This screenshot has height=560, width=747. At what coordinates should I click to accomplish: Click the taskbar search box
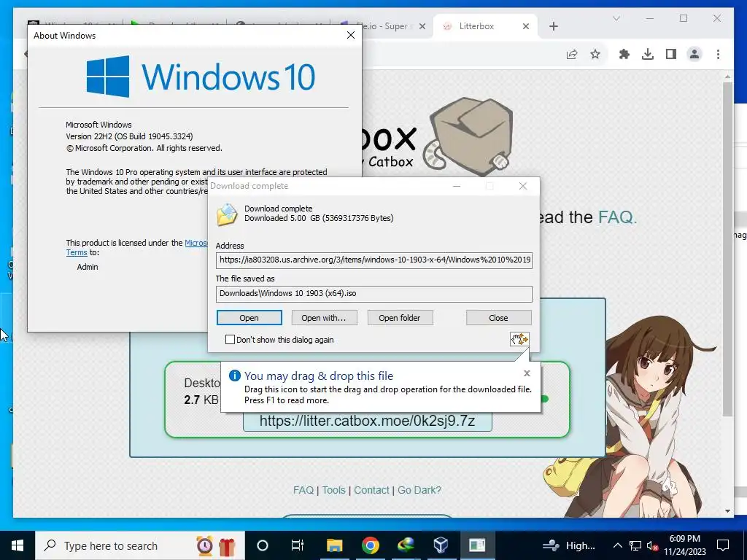click(x=140, y=545)
